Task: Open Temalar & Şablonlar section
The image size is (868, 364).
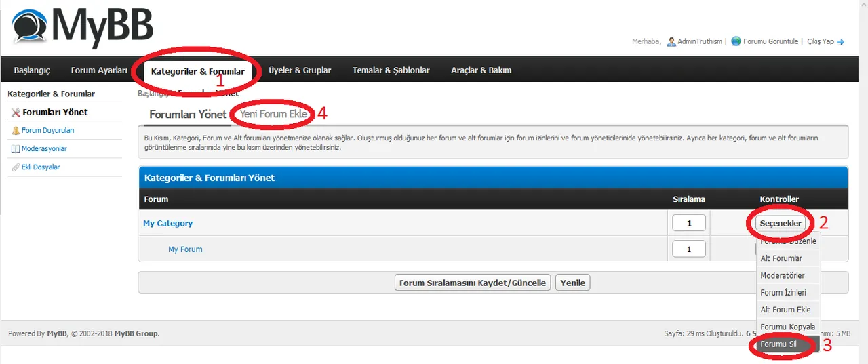Action: click(x=391, y=70)
